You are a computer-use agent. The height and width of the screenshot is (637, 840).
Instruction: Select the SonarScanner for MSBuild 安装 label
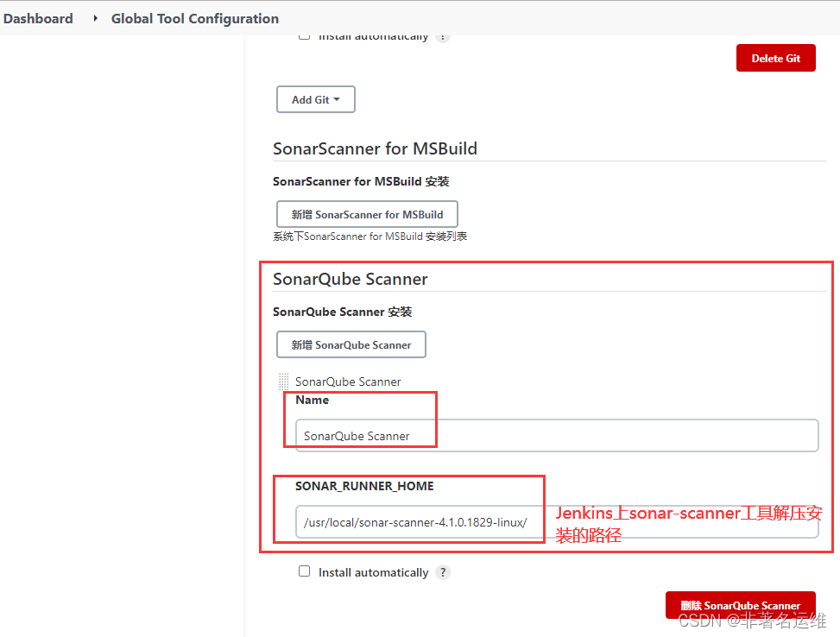(361, 181)
